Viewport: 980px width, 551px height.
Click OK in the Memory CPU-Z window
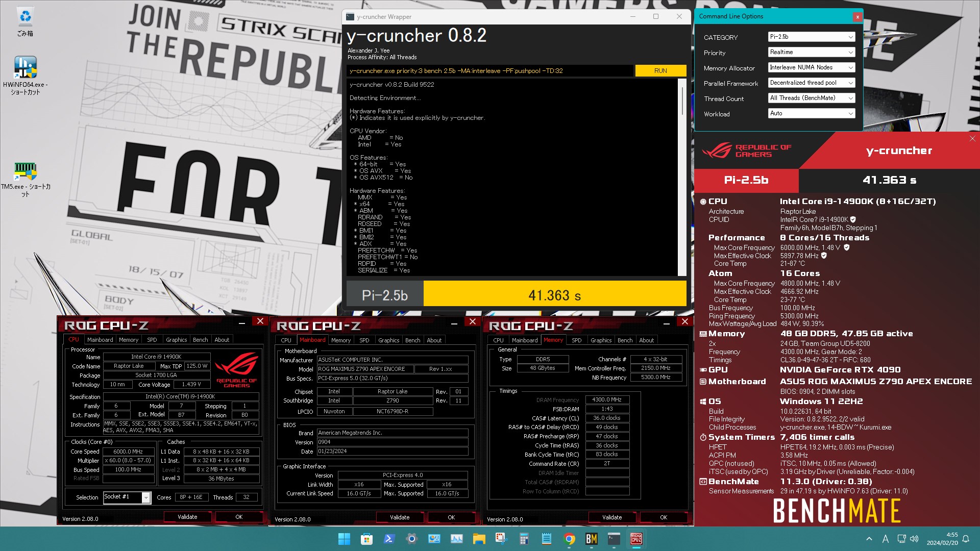(664, 517)
